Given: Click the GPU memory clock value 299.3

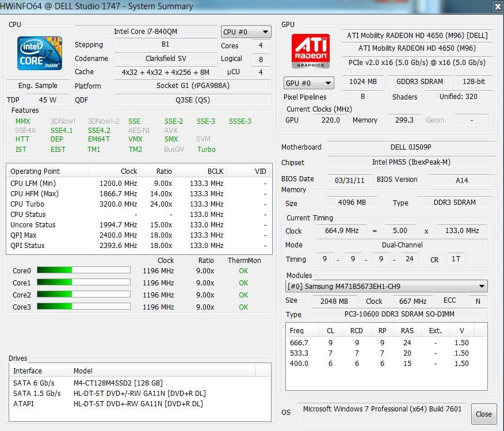Looking at the screenshot, I should (x=404, y=120).
